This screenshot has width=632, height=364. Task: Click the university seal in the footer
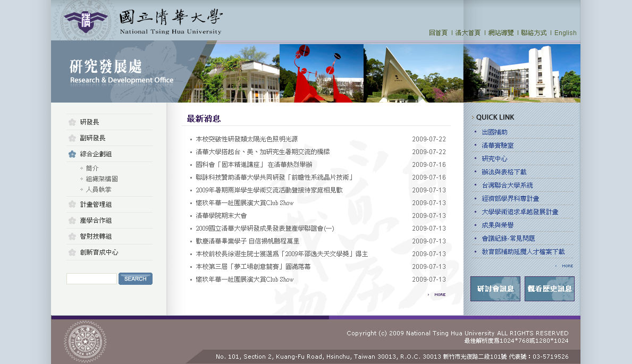pyautogui.click(x=85, y=342)
